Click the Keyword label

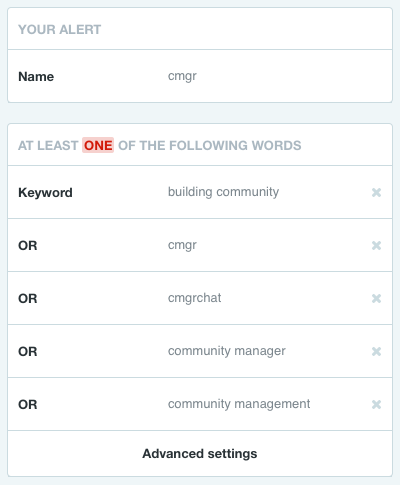click(x=45, y=192)
